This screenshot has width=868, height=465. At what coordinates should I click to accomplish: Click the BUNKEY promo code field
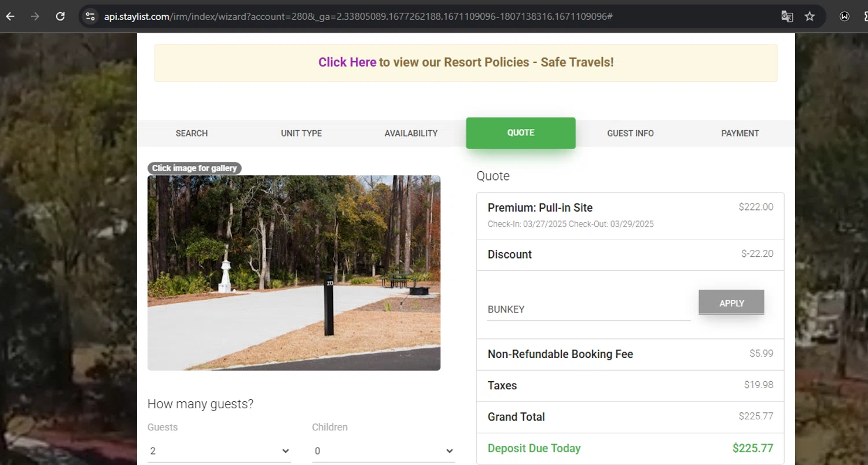(x=589, y=309)
